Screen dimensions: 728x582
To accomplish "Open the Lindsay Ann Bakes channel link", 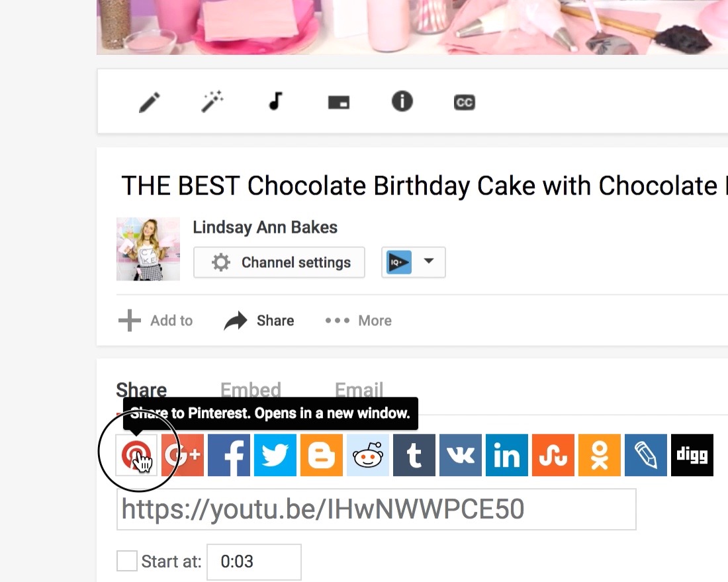I will [265, 228].
